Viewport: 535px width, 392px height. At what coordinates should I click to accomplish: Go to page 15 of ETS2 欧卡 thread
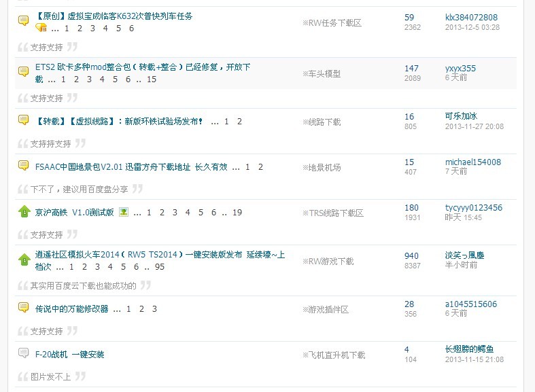pos(152,79)
